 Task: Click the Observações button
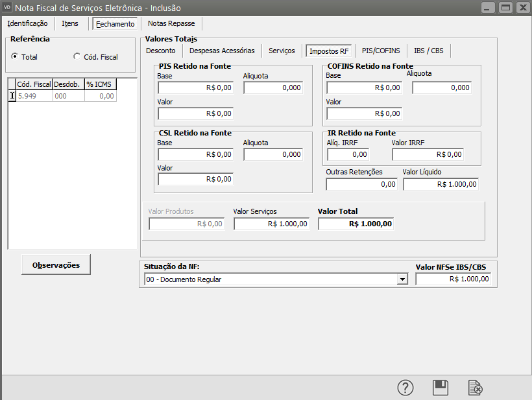click(57, 265)
